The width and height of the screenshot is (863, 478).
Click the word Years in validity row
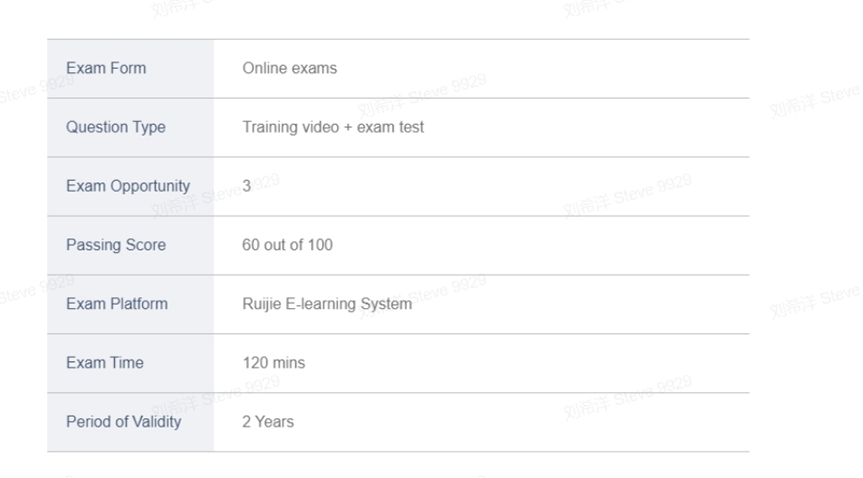coord(275,422)
